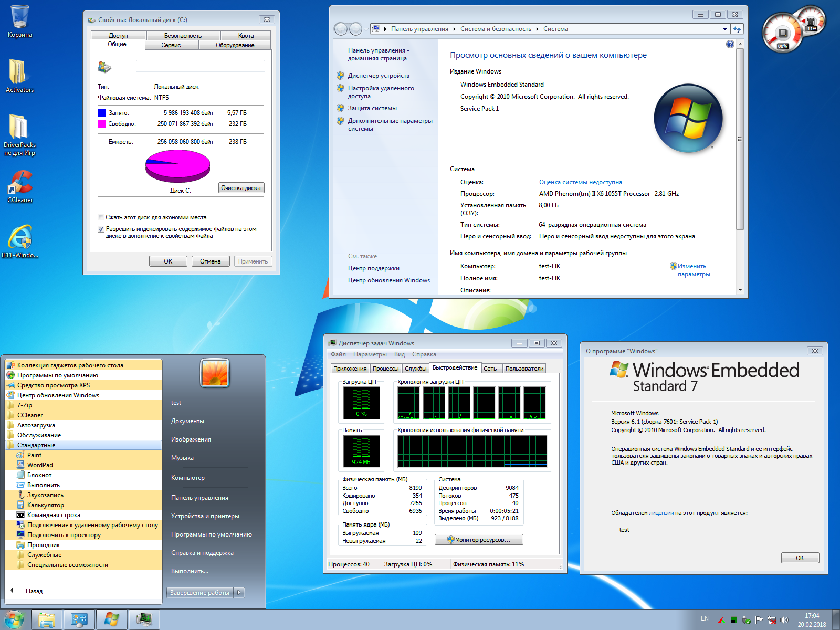This screenshot has height=630, width=840.
Task: Click the network tray icon with red X
Action: click(x=772, y=620)
